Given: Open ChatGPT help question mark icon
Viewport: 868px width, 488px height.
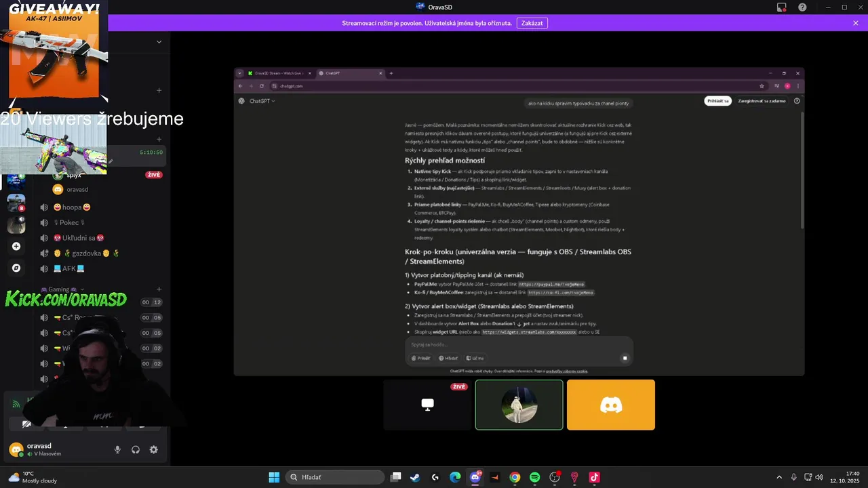Looking at the screenshot, I should click(797, 101).
